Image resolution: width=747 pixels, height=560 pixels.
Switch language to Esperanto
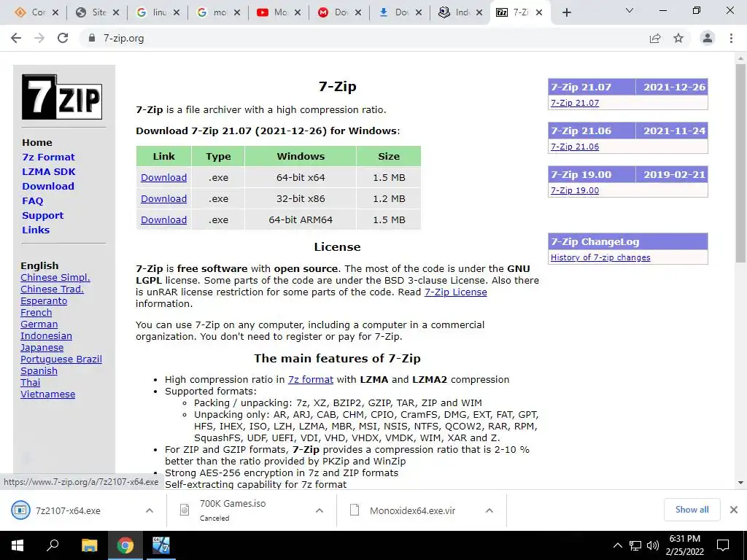(x=44, y=300)
